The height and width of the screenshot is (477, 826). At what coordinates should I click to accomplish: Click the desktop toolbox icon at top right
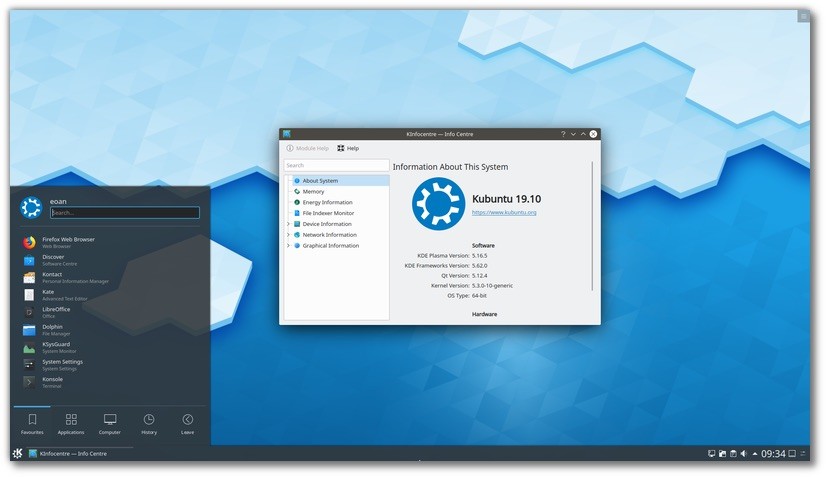(x=804, y=17)
